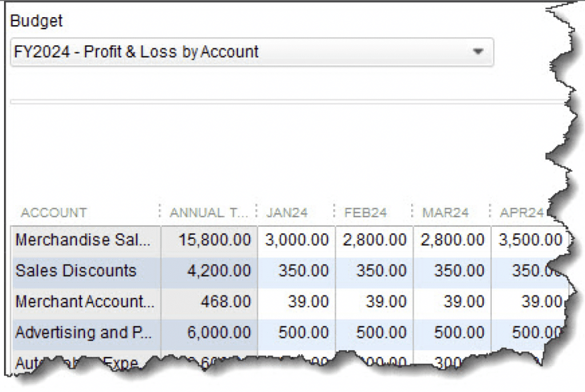Edit Merchandise Sales FEB24 cell 2,800.00
The width and height of the screenshot is (585, 392).
coord(374,240)
